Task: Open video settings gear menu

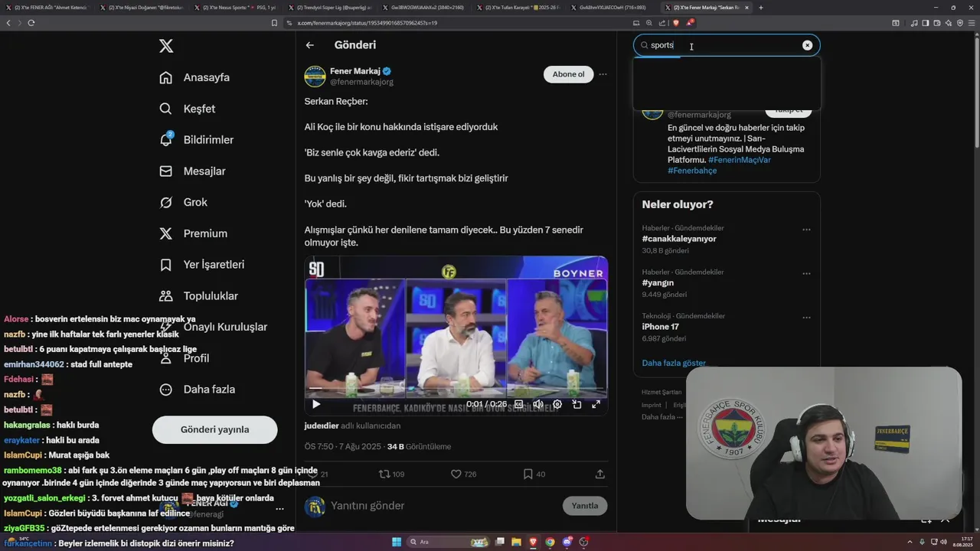Action: click(557, 404)
